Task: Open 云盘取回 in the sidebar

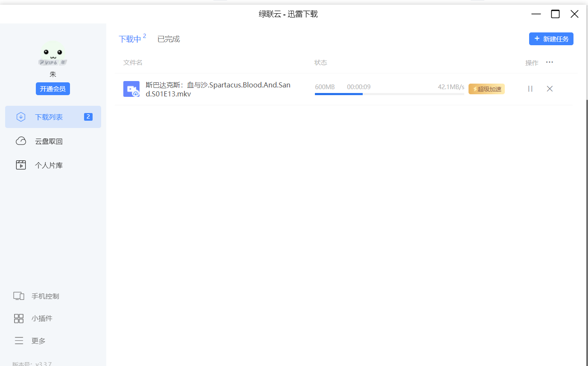Action: [x=53, y=141]
